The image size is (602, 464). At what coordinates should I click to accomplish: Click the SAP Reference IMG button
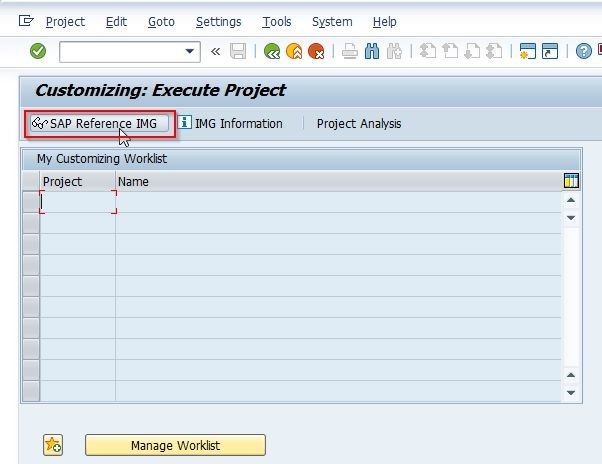point(100,124)
